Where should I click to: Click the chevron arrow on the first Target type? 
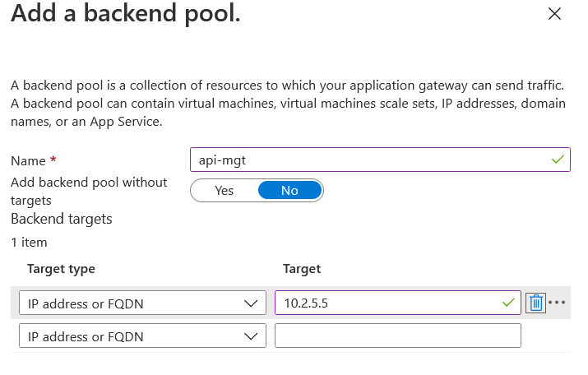click(x=252, y=303)
